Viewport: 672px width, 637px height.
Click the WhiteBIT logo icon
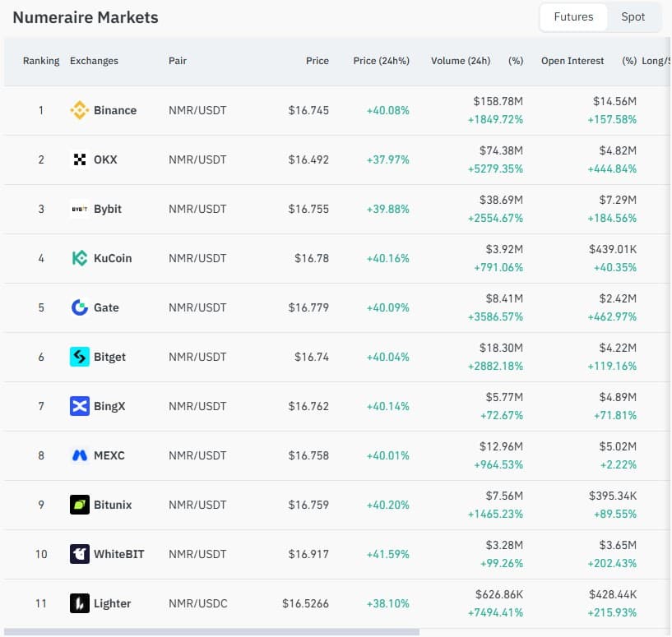[x=80, y=554]
